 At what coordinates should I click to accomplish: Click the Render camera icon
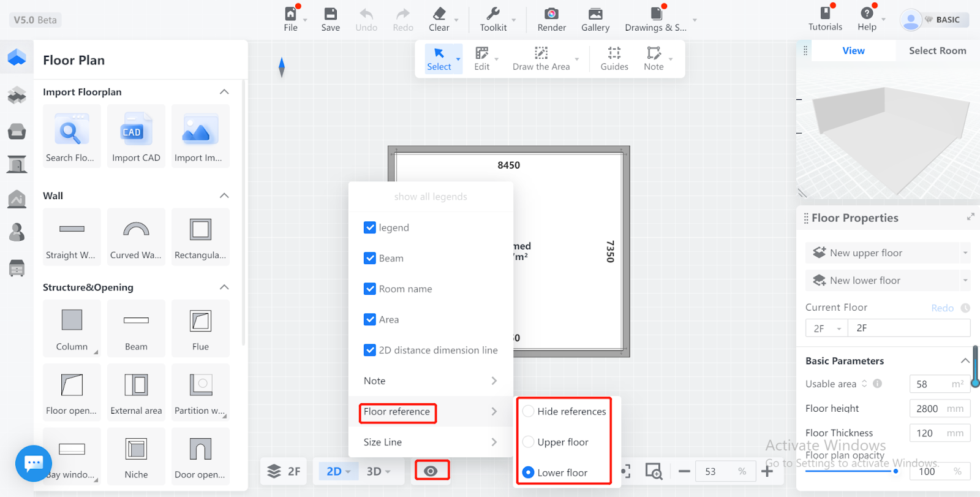click(551, 14)
